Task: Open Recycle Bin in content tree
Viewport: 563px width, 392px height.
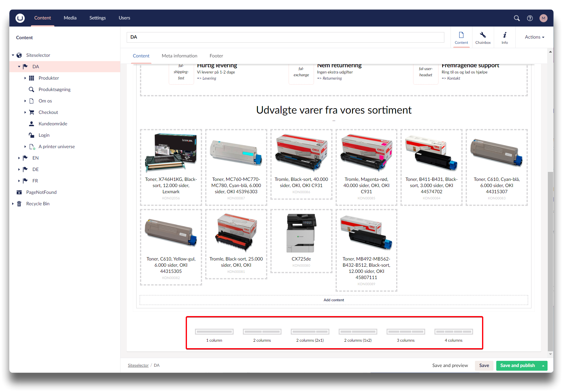Action: pyautogui.click(x=38, y=204)
